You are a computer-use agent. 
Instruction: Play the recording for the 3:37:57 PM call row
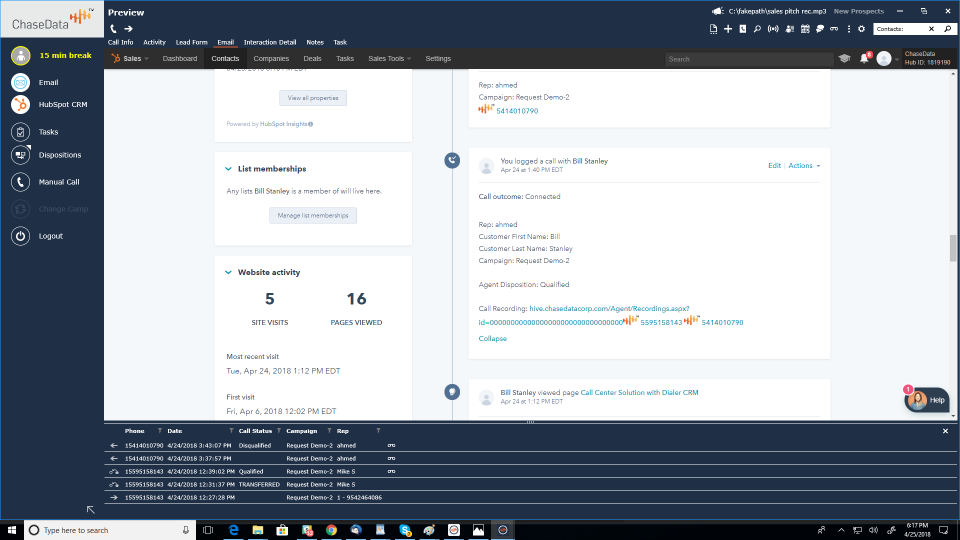pos(391,459)
